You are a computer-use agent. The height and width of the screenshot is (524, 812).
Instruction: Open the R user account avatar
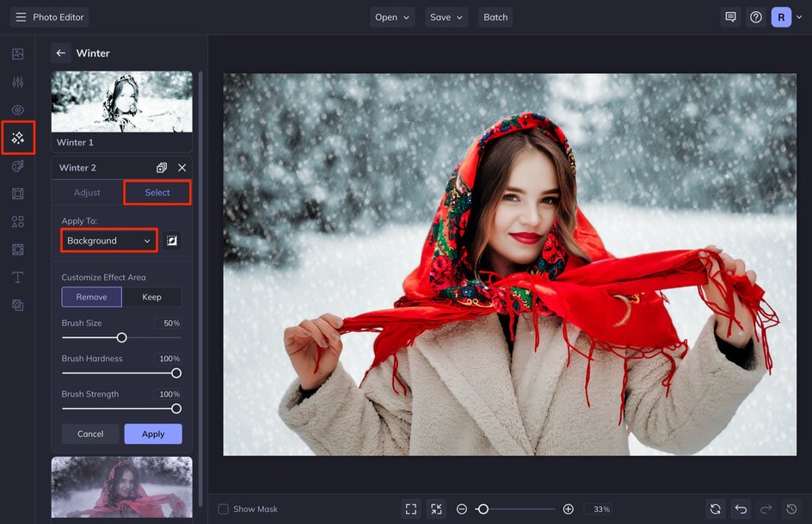click(781, 17)
